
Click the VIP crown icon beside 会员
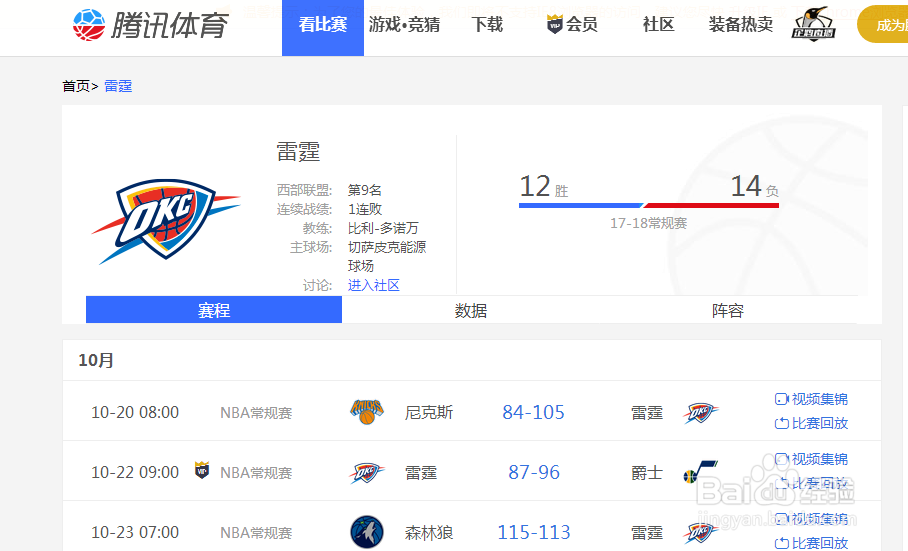(x=555, y=24)
